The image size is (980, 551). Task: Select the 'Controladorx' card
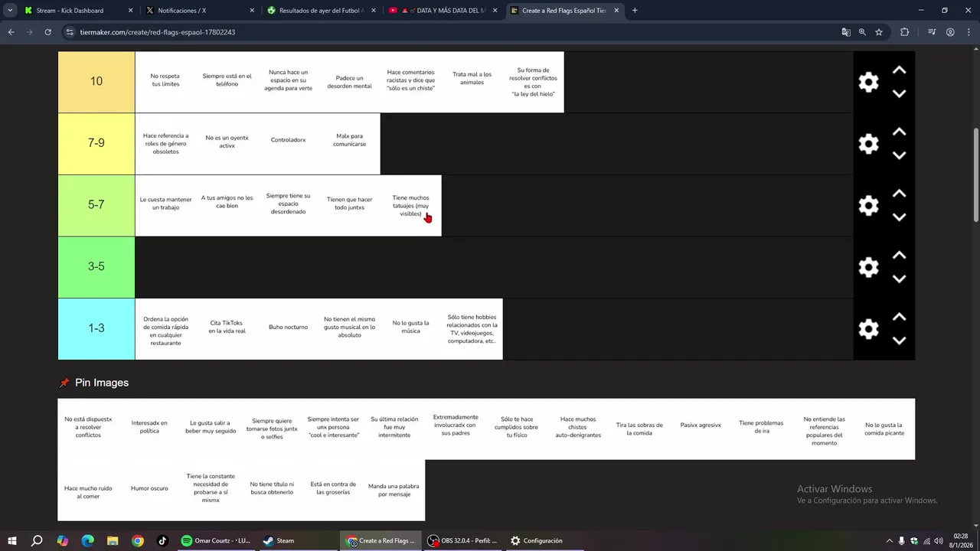pyautogui.click(x=288, y=144)
